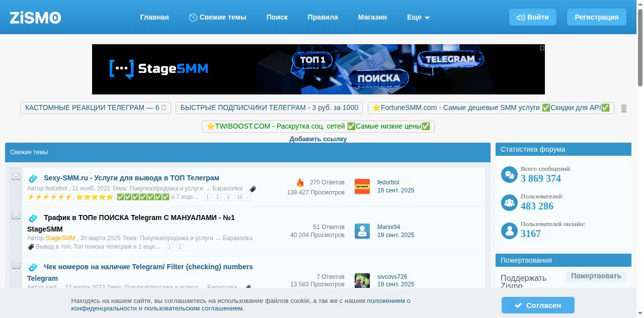Open БЫСТРЫЕ ПОДПИСЧИКИ ТЕЛЕГРАМ ad link
Image resolution: width=644 pixels, height=318 pixels.
click(x=269, y=108)
